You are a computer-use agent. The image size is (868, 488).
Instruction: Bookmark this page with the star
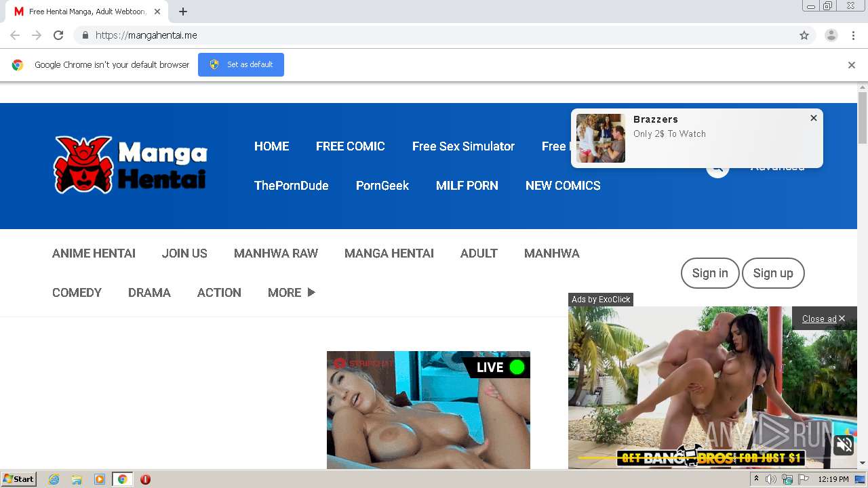[x=804, y=35]
